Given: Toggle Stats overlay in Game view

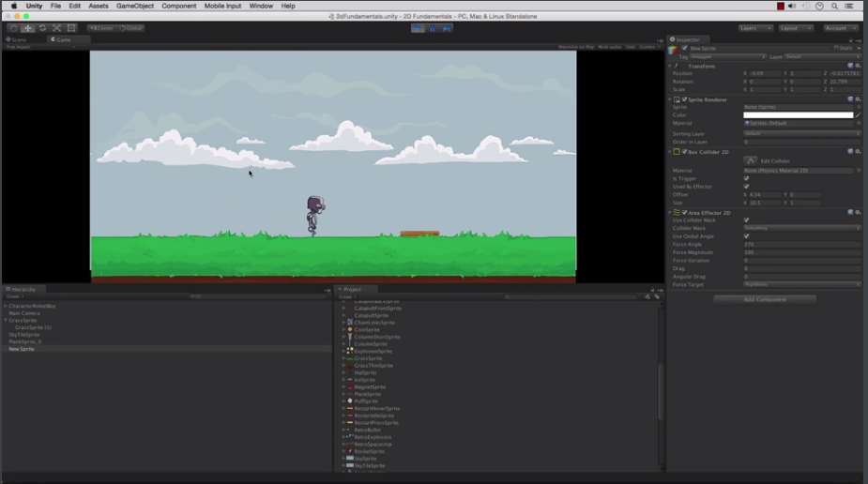Looking at the screenshot, I should [x=631, y=47].
